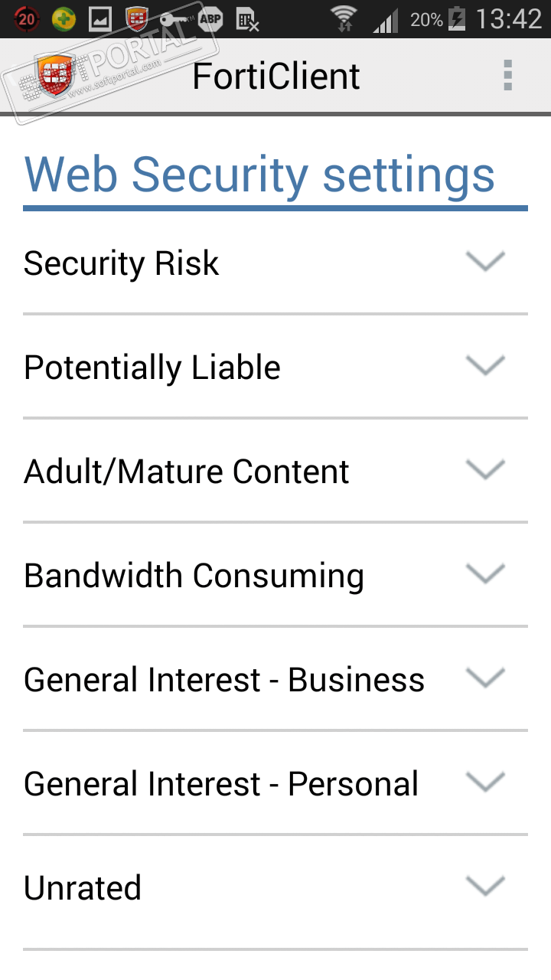Image resolution: width=551 pixels, height=980 pixels.
Task: Expand the Adult/Mature Content chevron
Action: [x=485, y=470]
